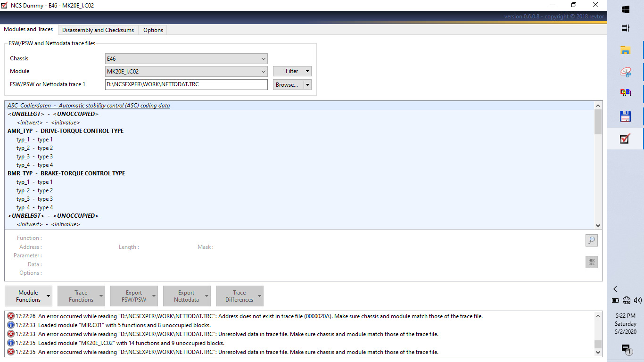Click the Nettodata trace file path field

(186, 85)
